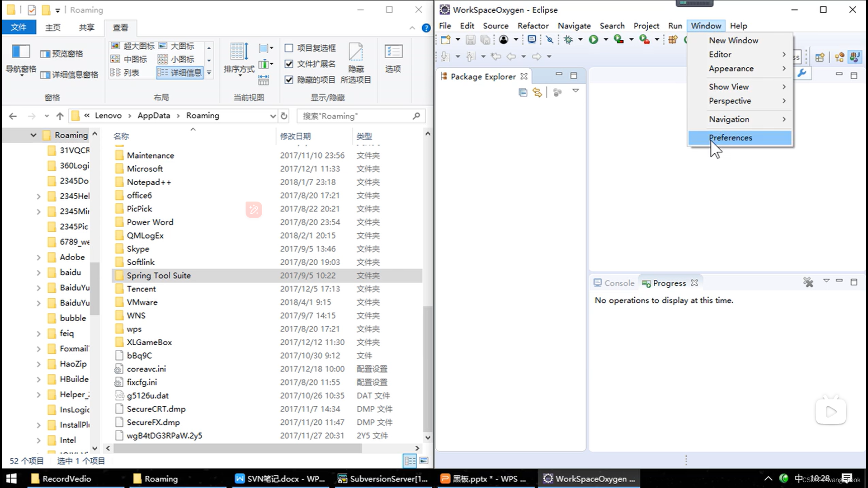Start Debug with the bug icon
The image size is (868, 488).
[x=568, y=40]
